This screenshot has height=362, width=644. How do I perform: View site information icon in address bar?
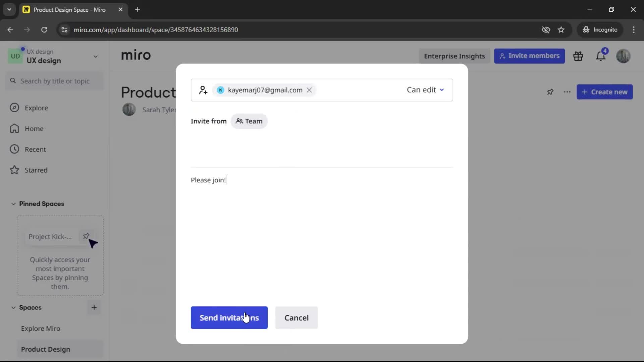coord(64,29)
